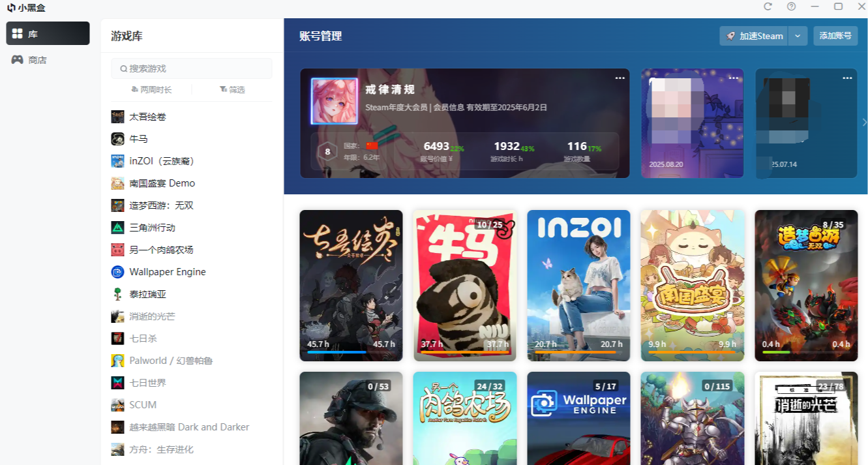
Task: Click 10 / 25 achievement badge on 牛马
Action: tap(490, 224)
